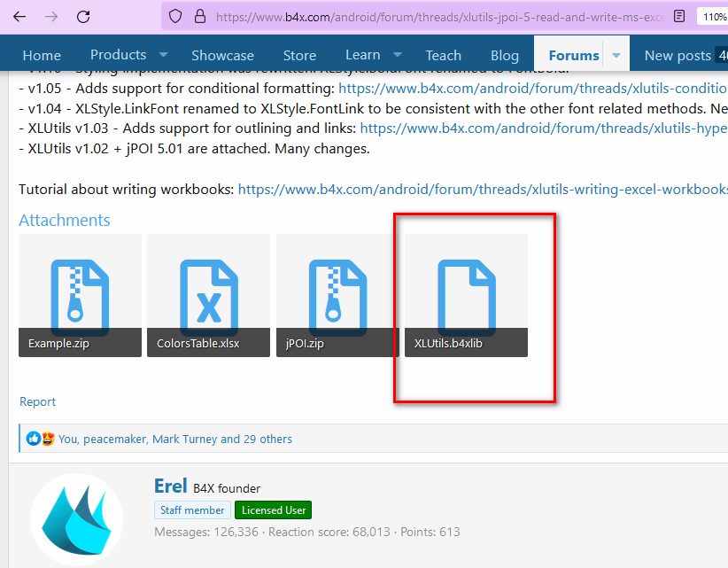
Task: Open Erel's profile avatar image
Action: tap(76, 519)
